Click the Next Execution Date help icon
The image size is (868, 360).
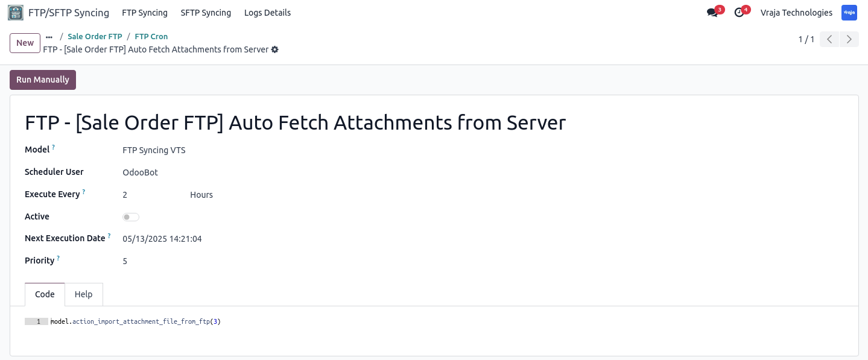[109, 236]
